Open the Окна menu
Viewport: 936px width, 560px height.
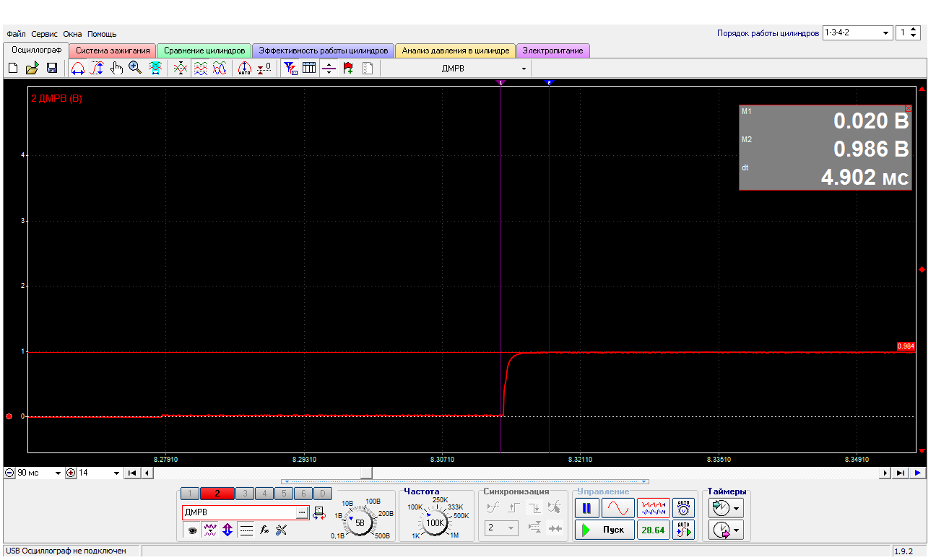[72, 34]
